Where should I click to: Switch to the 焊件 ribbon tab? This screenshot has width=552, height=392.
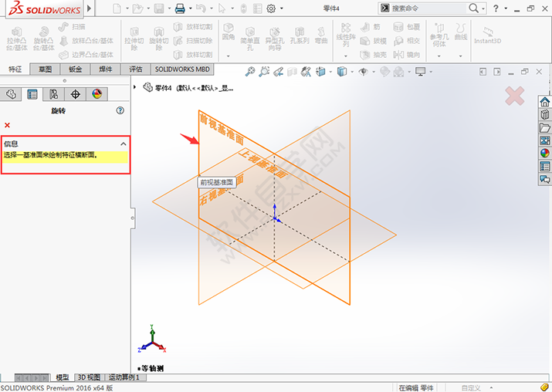click(x=106, y=69)
